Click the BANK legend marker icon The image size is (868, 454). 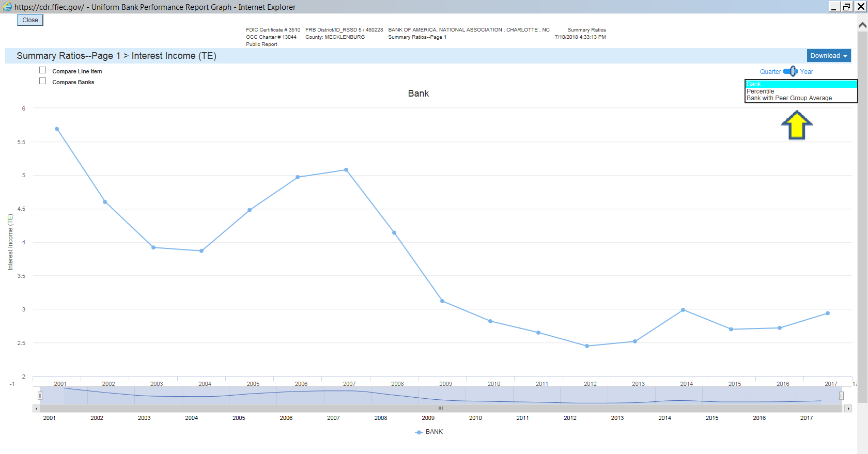pos(419,432)
